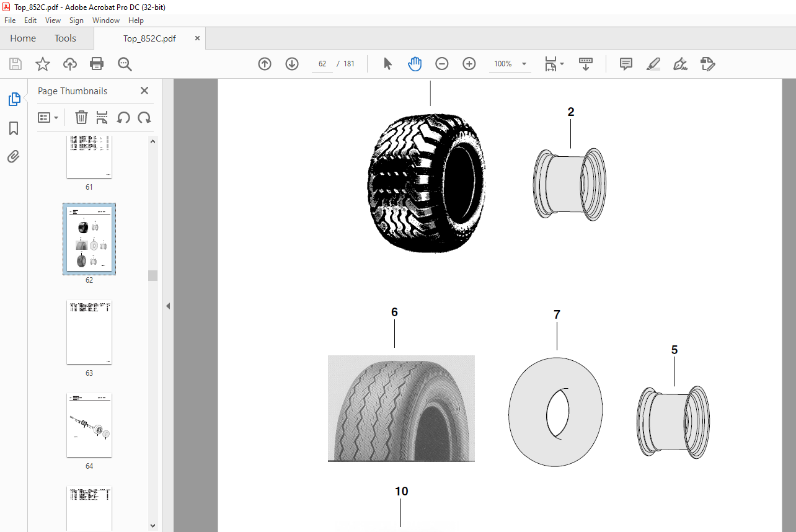796x532 pixels.
Task: Bookmark the file with the star icon
Action: [x=43, y=64]
